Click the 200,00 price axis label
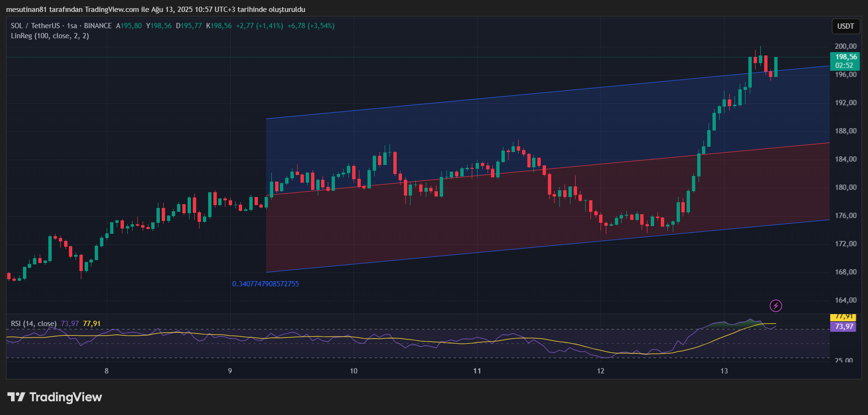This screenshot has height=415, width=868. (846, 46)
